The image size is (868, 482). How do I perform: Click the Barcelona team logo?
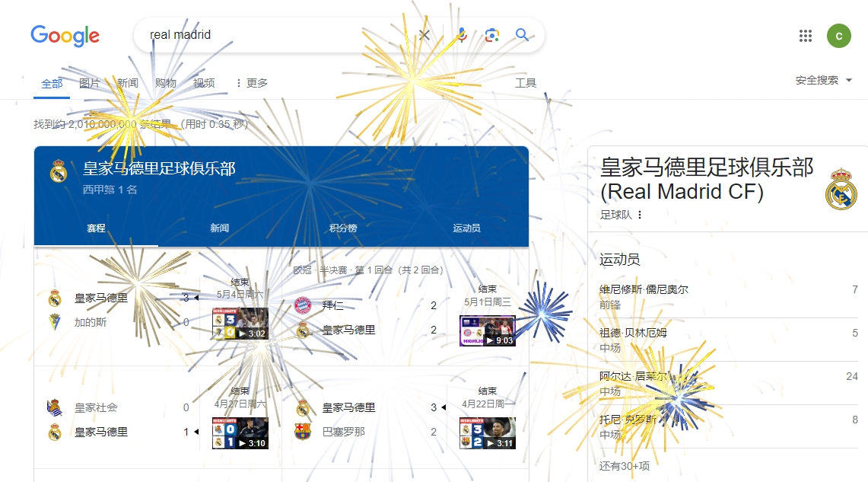coord(302,432)
